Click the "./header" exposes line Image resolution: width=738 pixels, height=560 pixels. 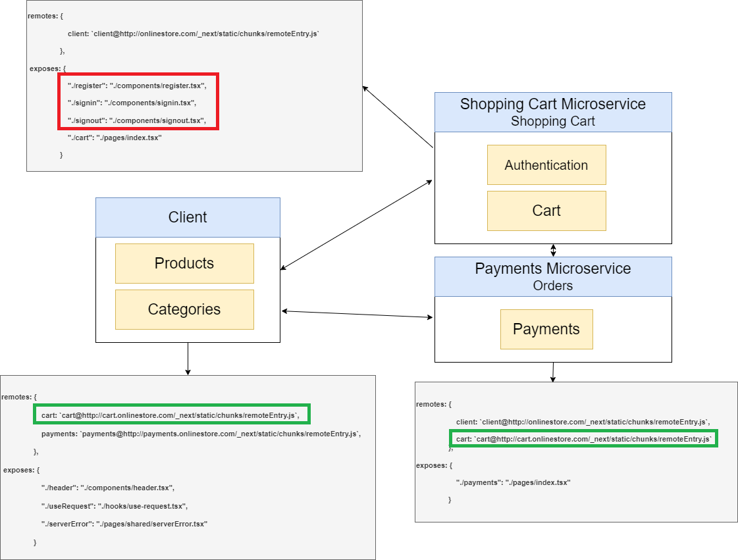pyautogui.click(x=108, y=488)
